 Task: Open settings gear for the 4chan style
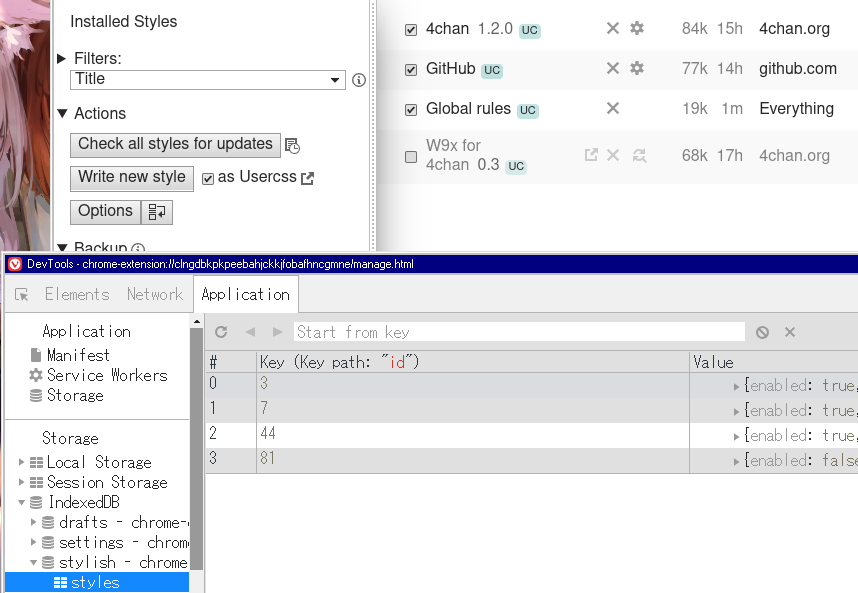638,29
